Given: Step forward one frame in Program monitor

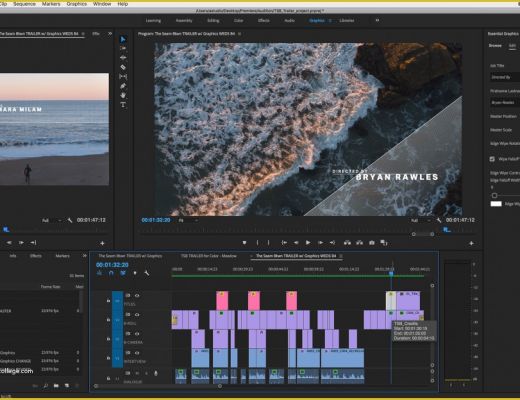Looking at the screenshot, I should click(320, 243).
